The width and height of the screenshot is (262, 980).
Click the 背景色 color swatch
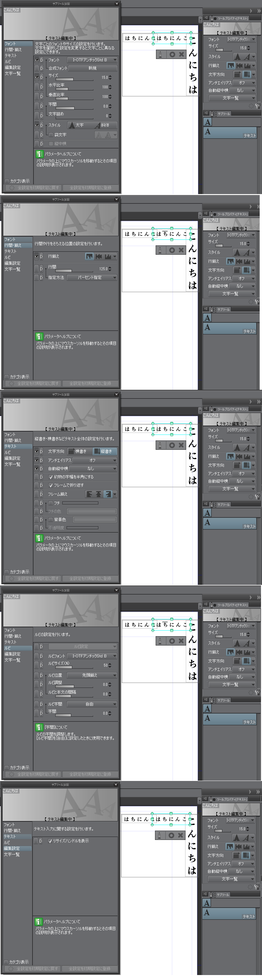95,519
